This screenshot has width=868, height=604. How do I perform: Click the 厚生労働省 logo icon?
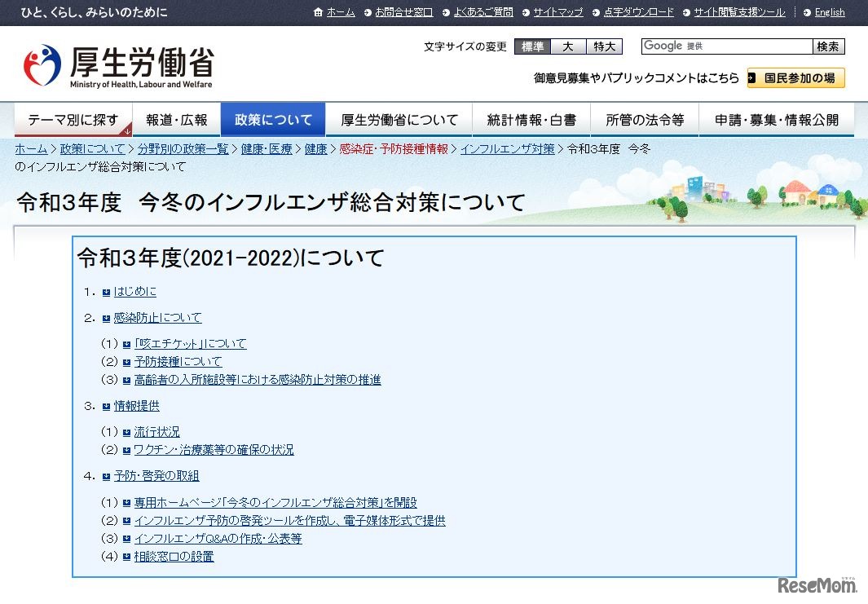pyautogui.click(x=41, y=64)
